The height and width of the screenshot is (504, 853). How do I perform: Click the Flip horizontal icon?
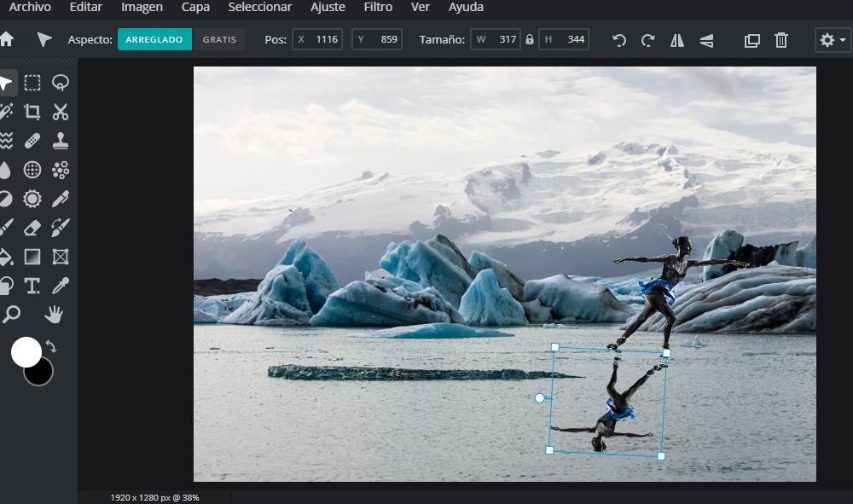click(x=677, y=40)
